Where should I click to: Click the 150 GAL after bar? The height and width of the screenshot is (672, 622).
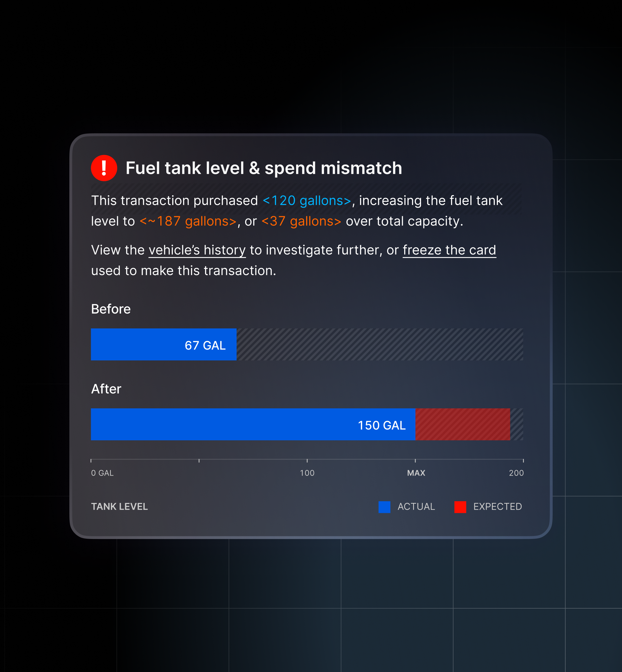[x=253, y=424]
